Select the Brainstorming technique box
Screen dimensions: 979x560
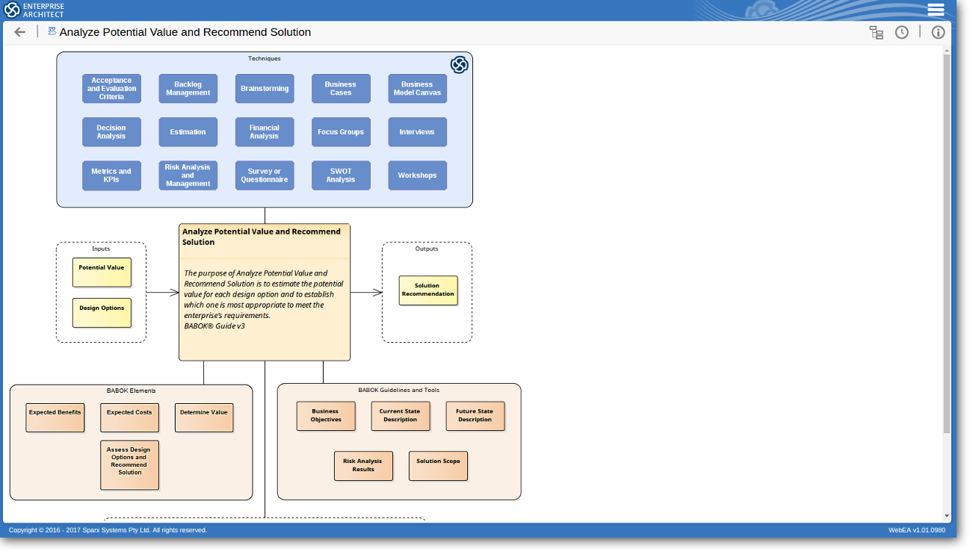click(265, 89)
